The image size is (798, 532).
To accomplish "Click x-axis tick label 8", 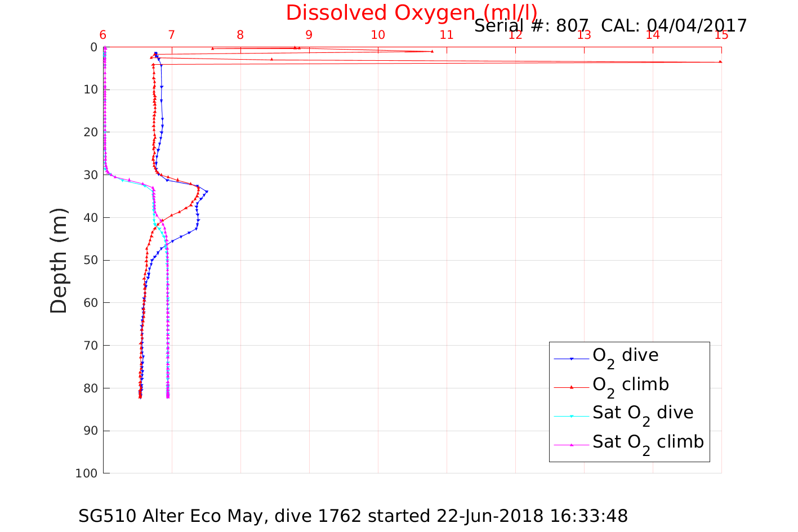I will click(240, 35).
